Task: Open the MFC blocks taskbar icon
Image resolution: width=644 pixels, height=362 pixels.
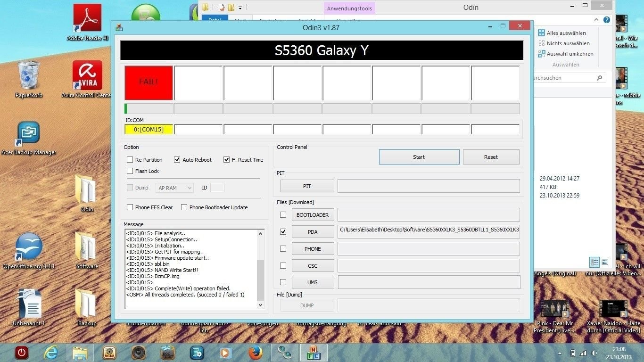Action: [314, 353]
